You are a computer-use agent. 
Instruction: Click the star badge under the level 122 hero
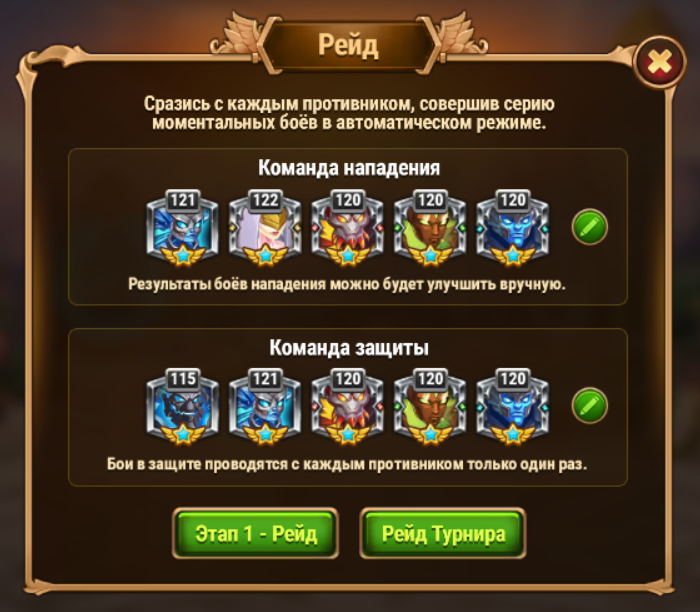click(x=265, y=255)
